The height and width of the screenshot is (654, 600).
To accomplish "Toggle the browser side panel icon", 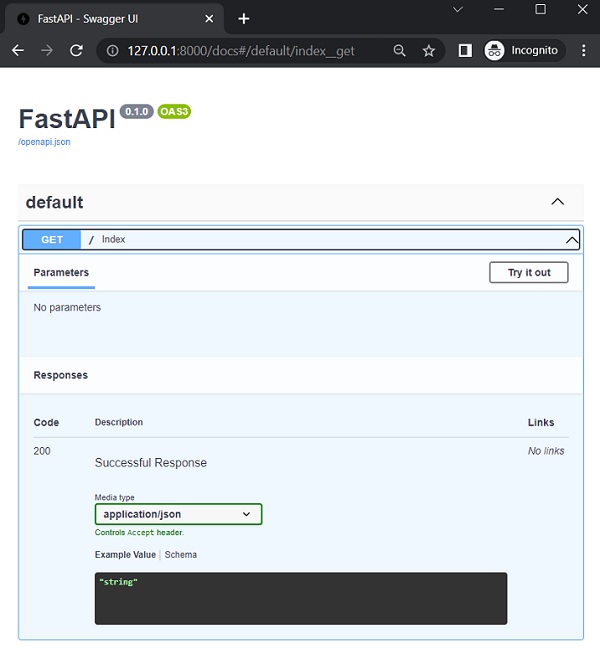I will point(465,51).
